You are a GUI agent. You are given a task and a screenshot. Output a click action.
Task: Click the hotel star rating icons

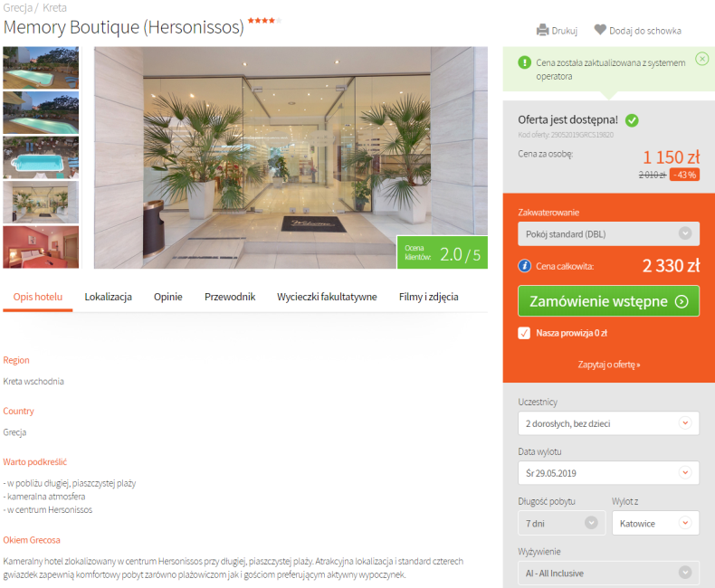(265, 21)
